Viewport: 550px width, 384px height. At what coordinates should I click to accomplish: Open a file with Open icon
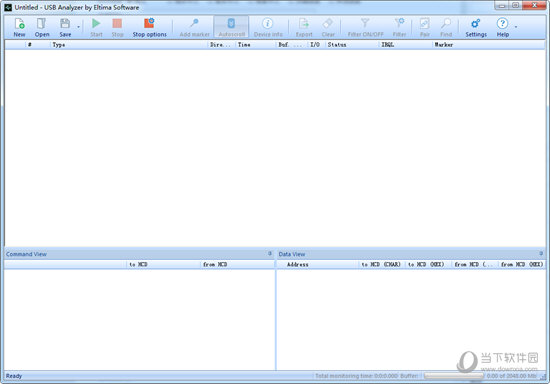(42, 27)
